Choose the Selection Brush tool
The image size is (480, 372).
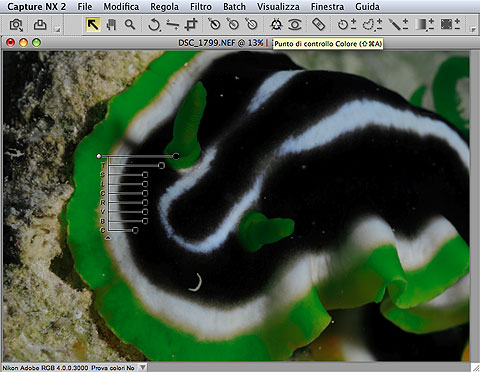(398, 25)
